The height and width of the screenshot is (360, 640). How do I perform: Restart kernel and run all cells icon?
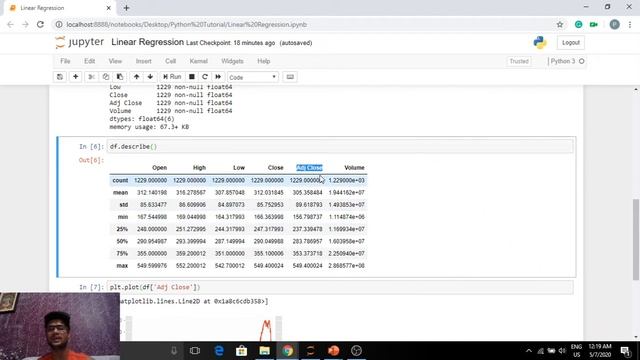(x=218, y=77)
